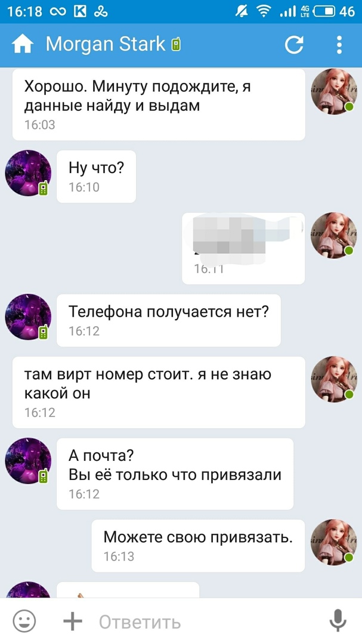Select the message 'Телефона получается нет?'
The height and width of the screenshot is (644, 362).
[x=168, y=320]
